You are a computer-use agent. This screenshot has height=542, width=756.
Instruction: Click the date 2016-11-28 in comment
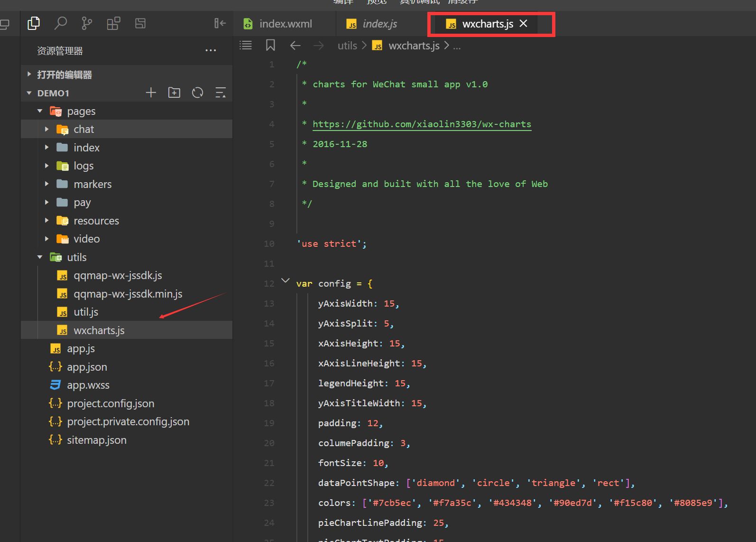pos(340,144)
